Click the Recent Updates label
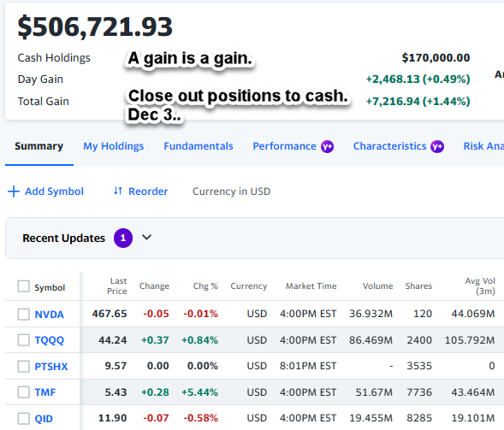This screenshot has width=504, height=430. [63, 238]
